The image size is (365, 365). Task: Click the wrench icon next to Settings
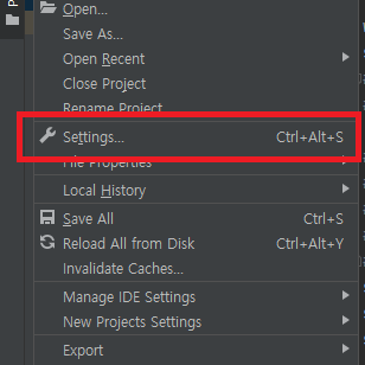point(48,136)
